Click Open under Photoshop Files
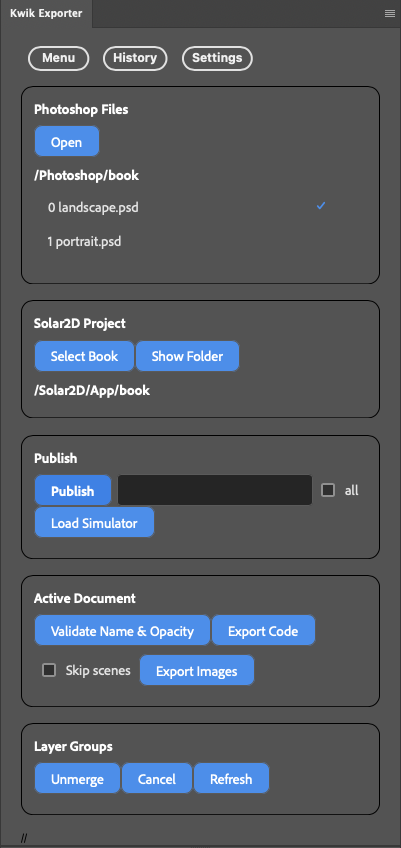Image resolution: width=401 pixels, height=848 pixels. pyautogui.click(x=67, y=142)
